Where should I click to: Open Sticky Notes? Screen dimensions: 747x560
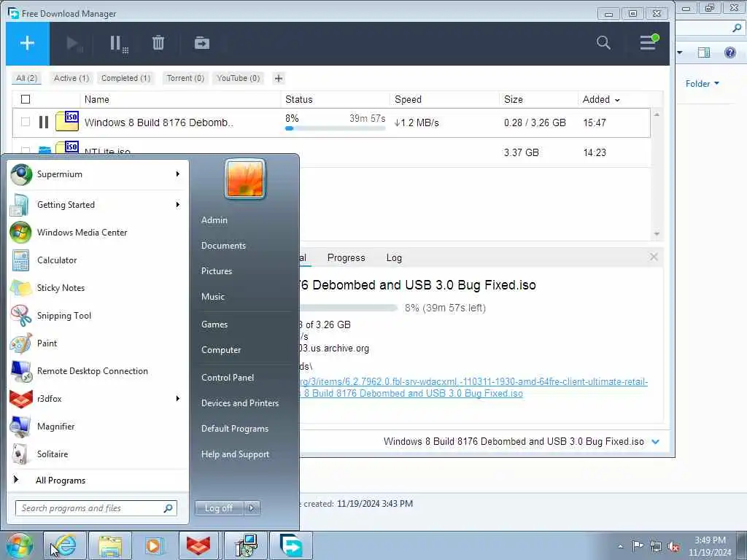[x=98, y=287]
